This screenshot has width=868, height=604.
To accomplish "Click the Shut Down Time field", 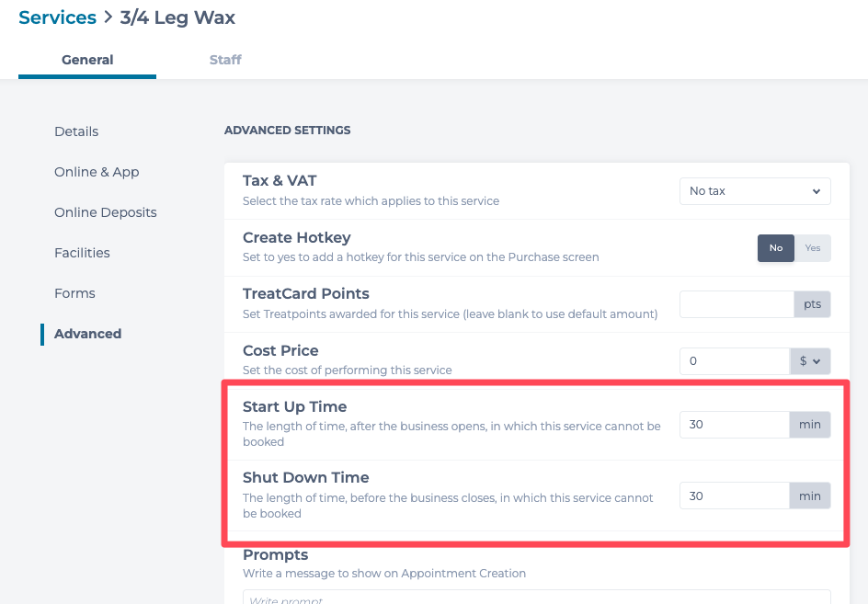I will click(x=734, y=496).
